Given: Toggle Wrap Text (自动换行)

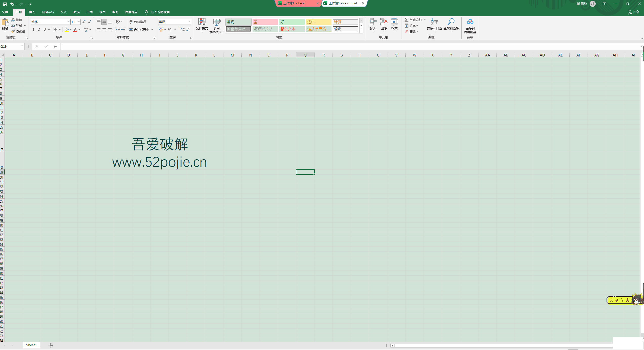Looking at the screenshot, I should tap(138, 22).
